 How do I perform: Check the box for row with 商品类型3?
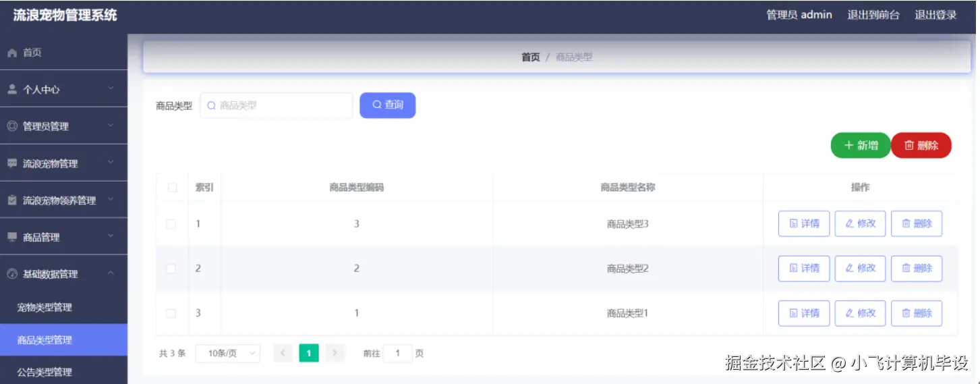pos(171,224)
